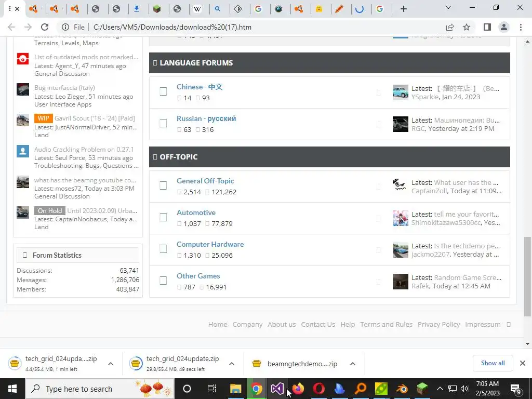Switch to the yellow smiley tab
This screenshot has height=399, width=532.
319,9
